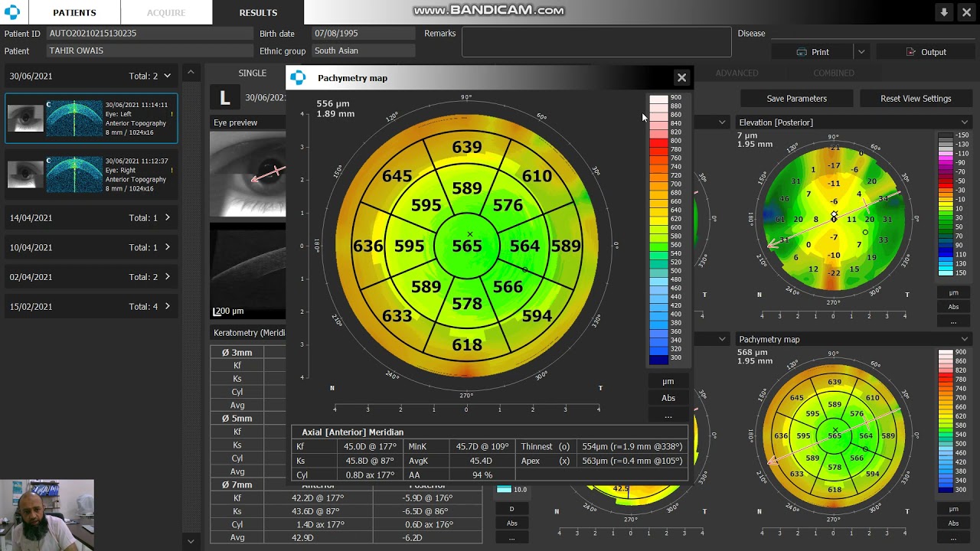Viewport: 980px width, 551px height.
Task: Click the printer icon on Print button
Action: point(802,52)
